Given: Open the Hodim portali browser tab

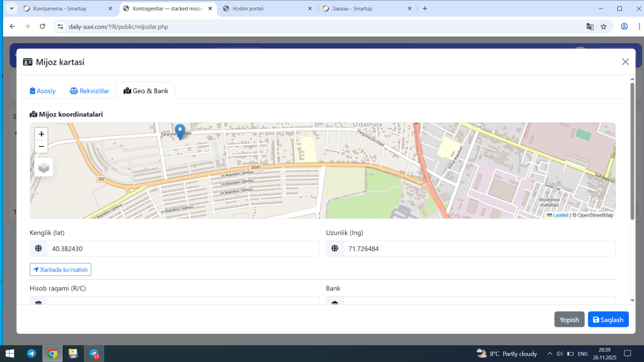Looking at the screenshot, I should (x=267, y=9).
